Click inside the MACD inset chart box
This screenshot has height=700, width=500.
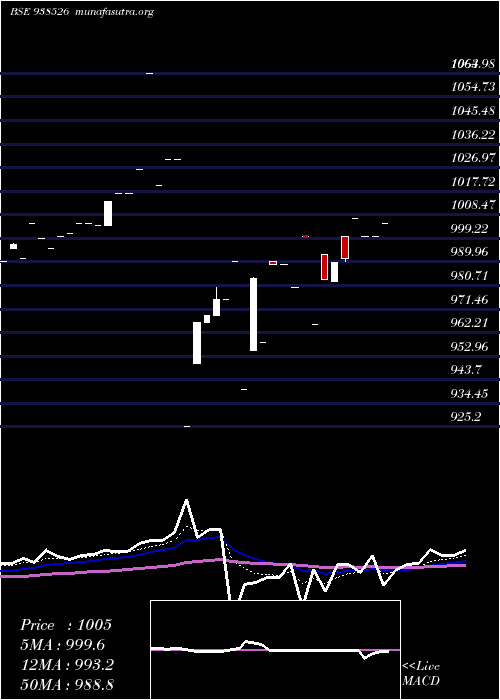tap(275, 650)
